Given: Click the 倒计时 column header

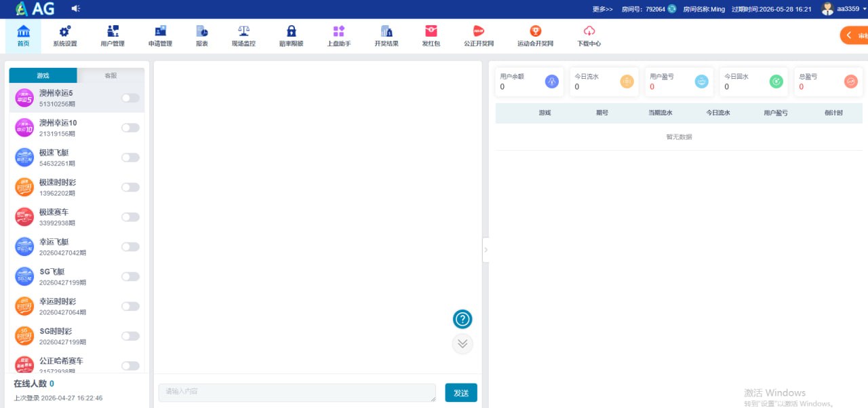Looking at the screenshot, I should click(x=833, y=113).
